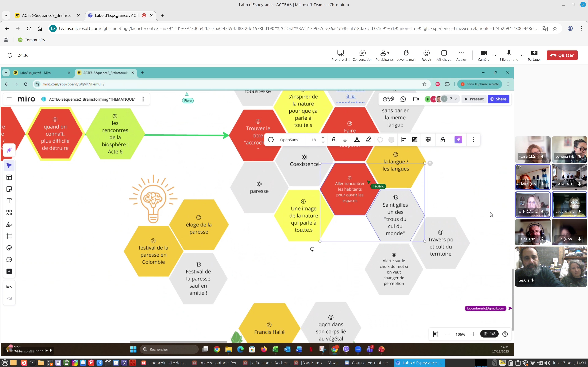Select the sticky note tool in Miro sidebar
The image size is (588, 367).
pos(9,189)
